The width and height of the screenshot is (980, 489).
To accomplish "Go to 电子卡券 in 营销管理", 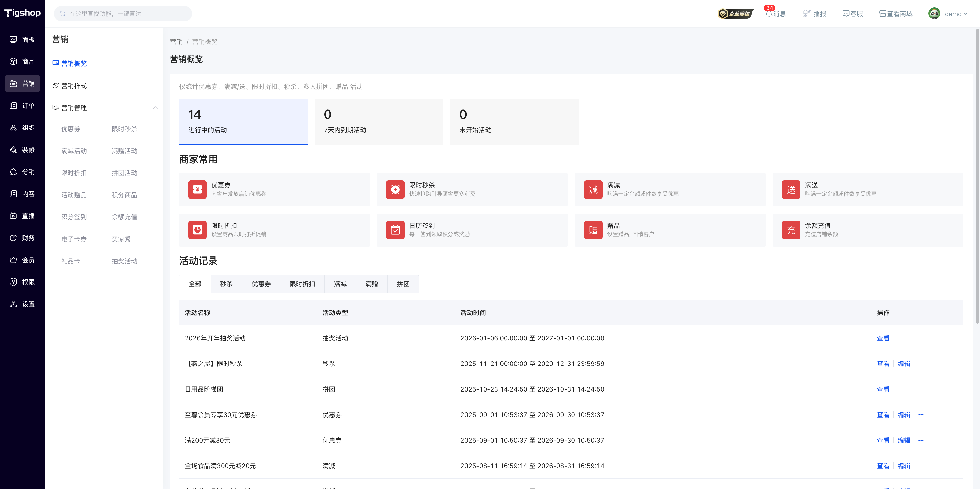I will click(74, 239).
